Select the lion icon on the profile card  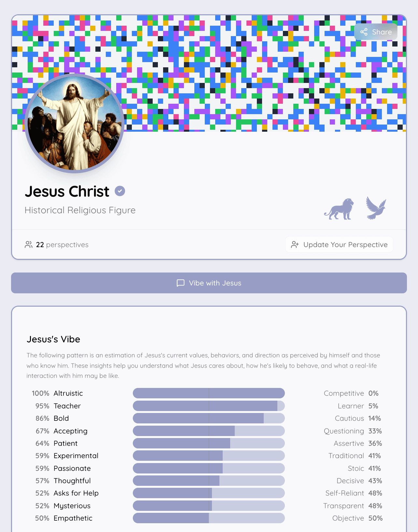339,208
